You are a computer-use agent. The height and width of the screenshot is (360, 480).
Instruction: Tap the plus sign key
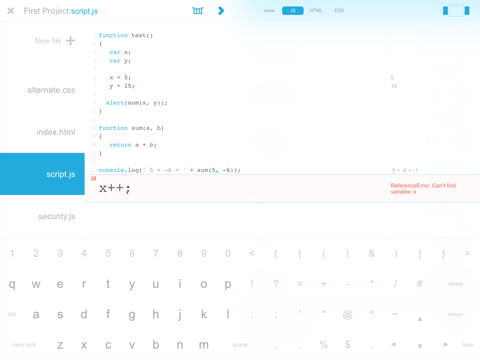click(x=323, y=284)
